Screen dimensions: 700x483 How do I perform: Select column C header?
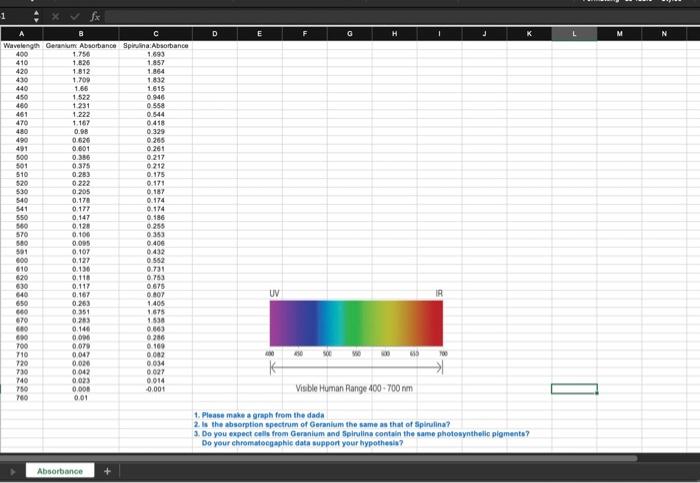click(x=156, y=33)
